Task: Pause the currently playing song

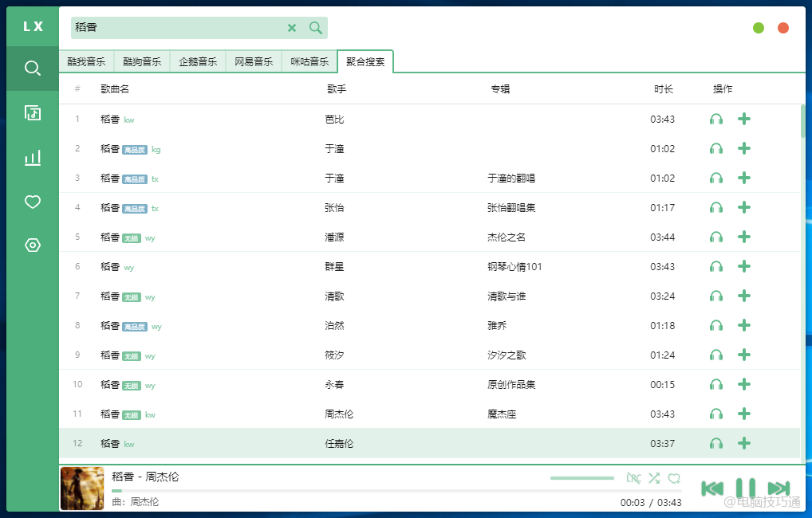Action: point(745,488)
